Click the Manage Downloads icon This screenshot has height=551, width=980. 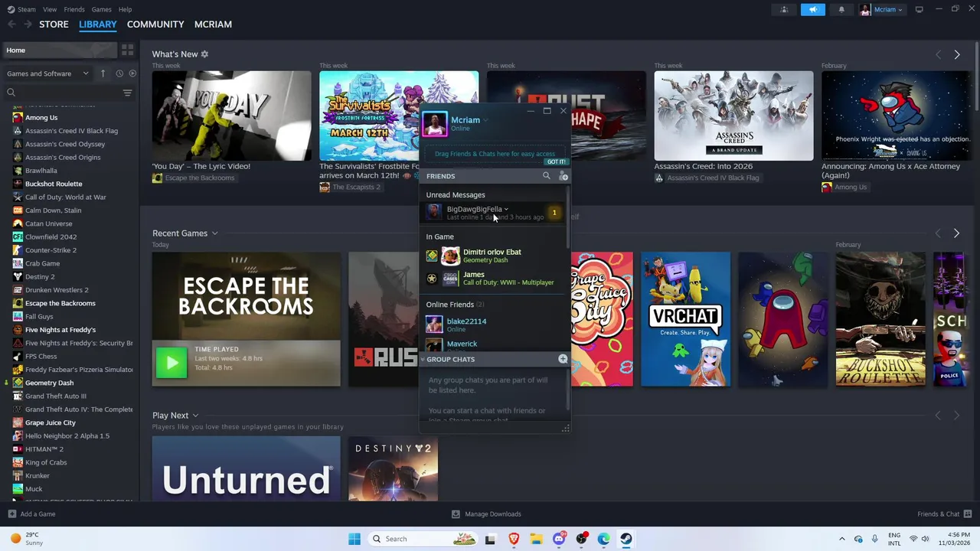(456, 514)
